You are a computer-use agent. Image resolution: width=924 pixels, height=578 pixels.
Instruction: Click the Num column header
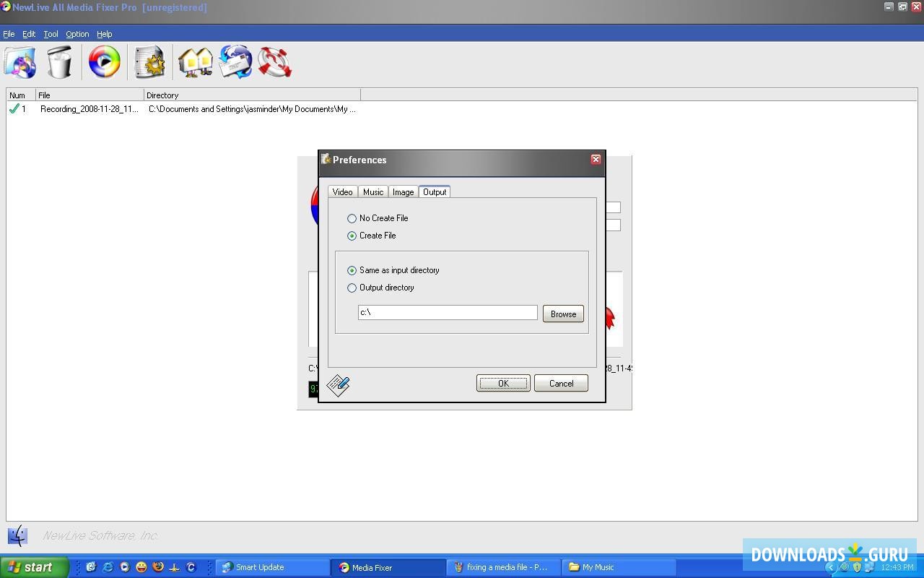pos(21,95)
